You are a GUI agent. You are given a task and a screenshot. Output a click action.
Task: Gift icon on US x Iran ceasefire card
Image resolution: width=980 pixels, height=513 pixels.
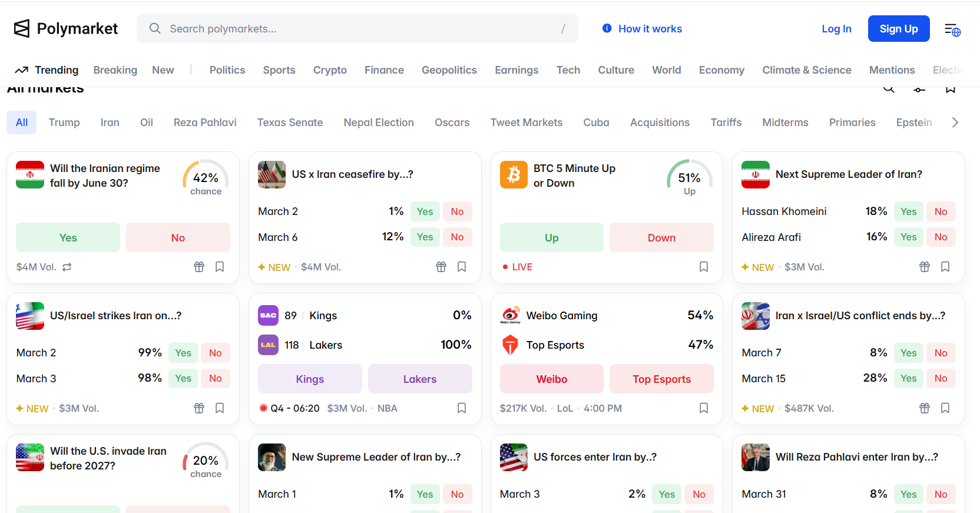[x=441, y=267]
